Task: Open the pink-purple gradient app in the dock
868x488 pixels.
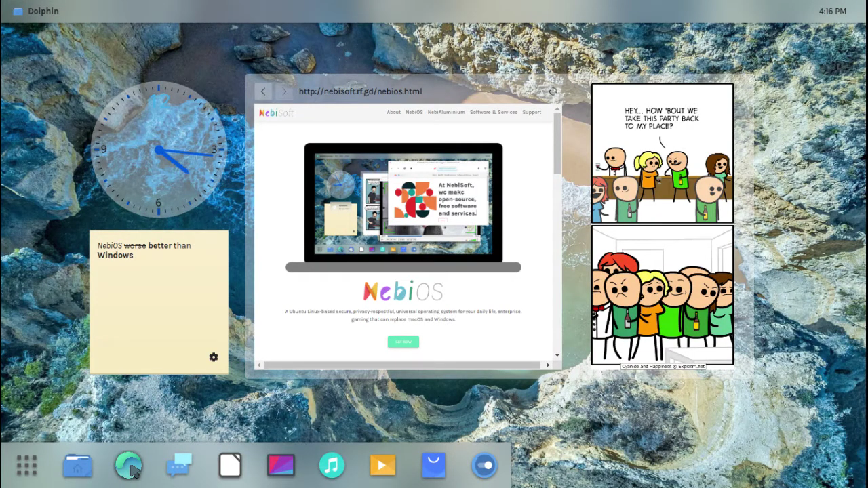Action: tap(281, 466)
